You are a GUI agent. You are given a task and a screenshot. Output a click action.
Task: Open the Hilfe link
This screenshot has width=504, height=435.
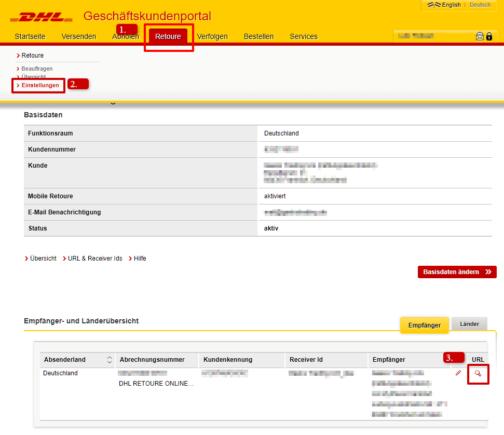tap(140, 258)
